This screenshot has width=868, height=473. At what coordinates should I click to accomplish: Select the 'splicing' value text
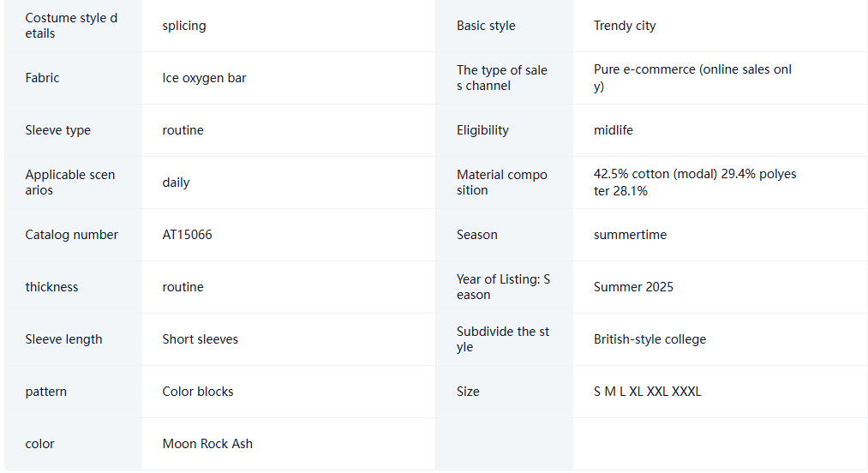(x=183, y=26)
